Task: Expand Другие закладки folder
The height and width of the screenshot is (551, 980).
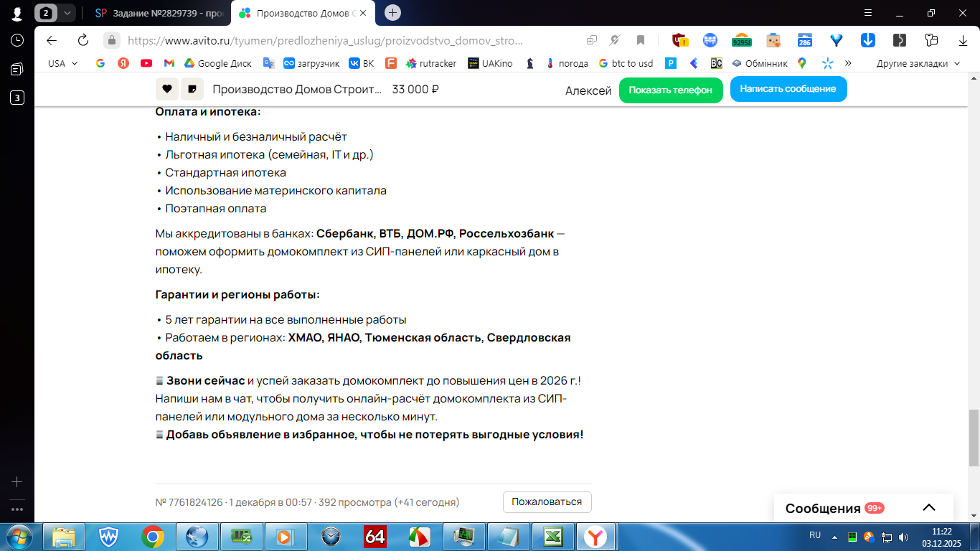Action: coord(918,63)
